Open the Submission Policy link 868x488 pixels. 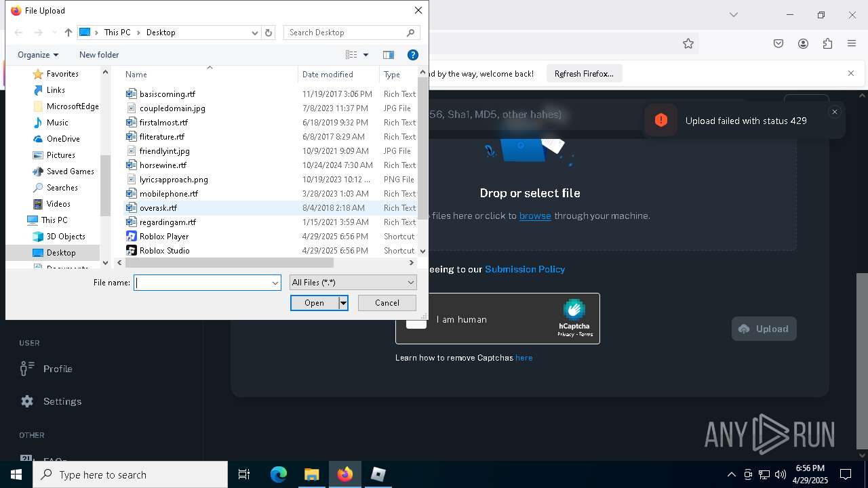point(525,269)
